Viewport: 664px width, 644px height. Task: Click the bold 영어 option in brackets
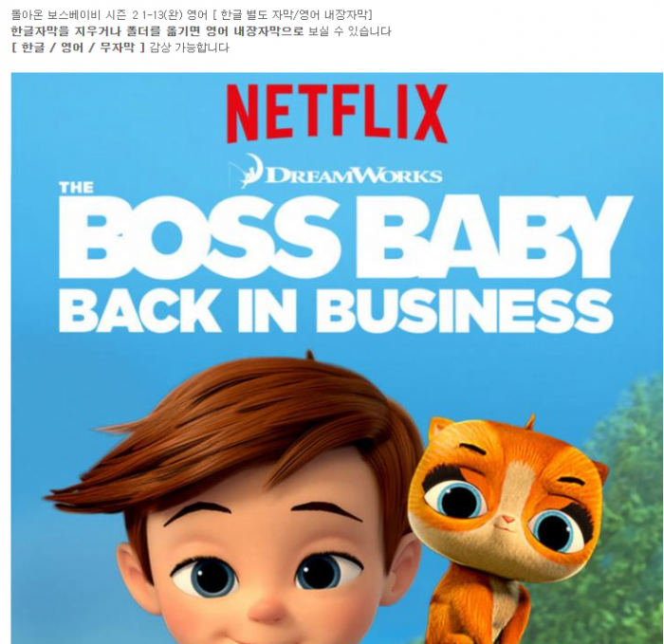point(72,47)
